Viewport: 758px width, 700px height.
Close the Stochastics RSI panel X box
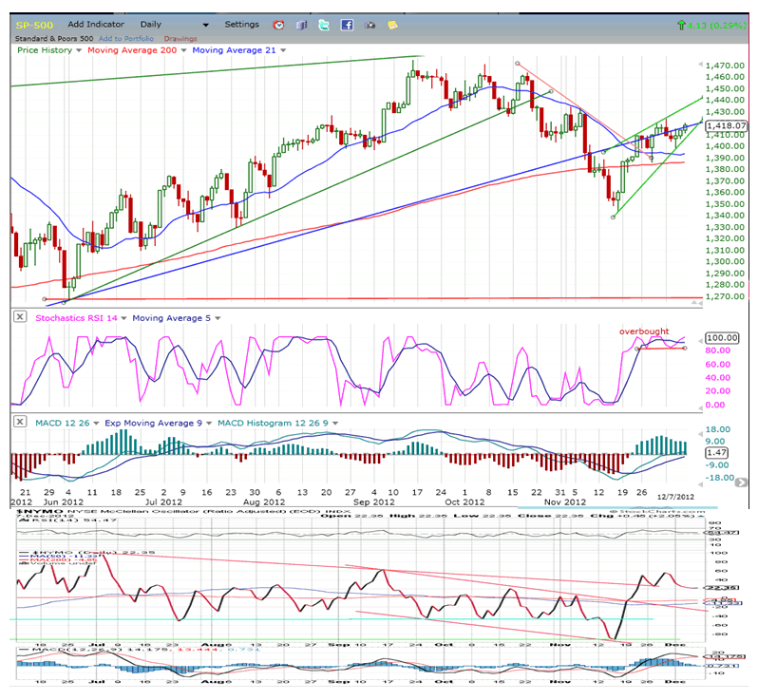[x=19, y=316]
